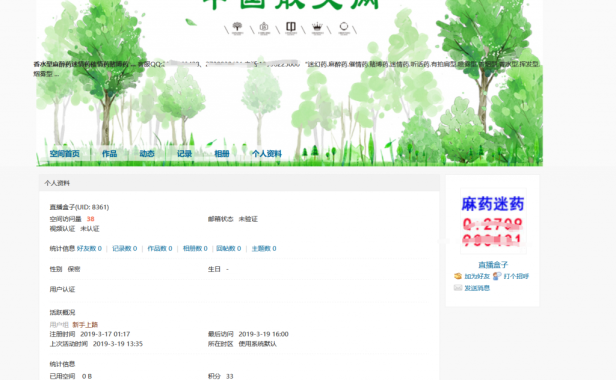This screenshot has width=616, height=380.
Task: Click the 保密 gender value
Action: coord(74,269)
